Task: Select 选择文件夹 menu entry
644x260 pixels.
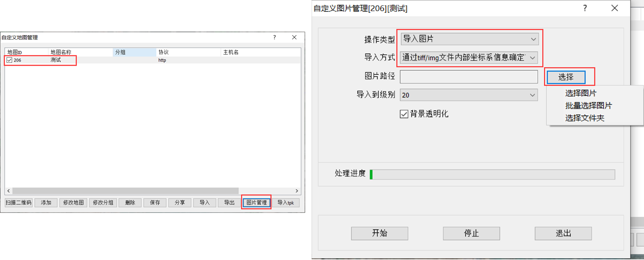Action: (x=584, y=118)
